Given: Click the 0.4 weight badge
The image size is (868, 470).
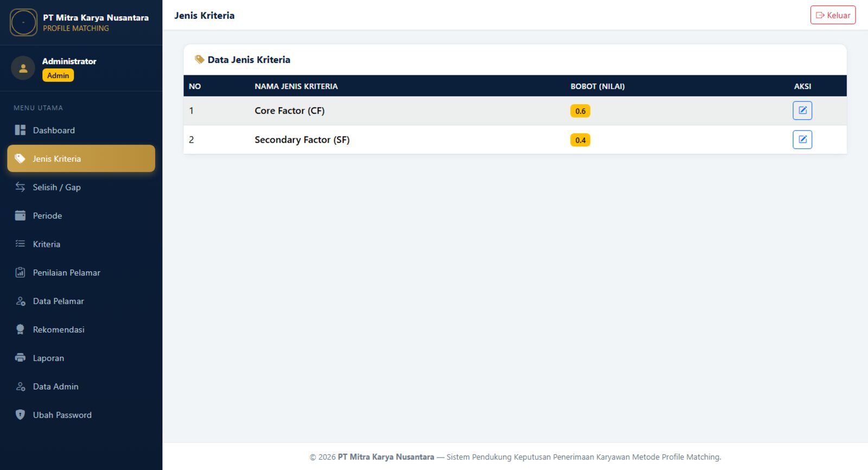Looking at the screenshot, I should pyautogui.click(x=580, y=140).
